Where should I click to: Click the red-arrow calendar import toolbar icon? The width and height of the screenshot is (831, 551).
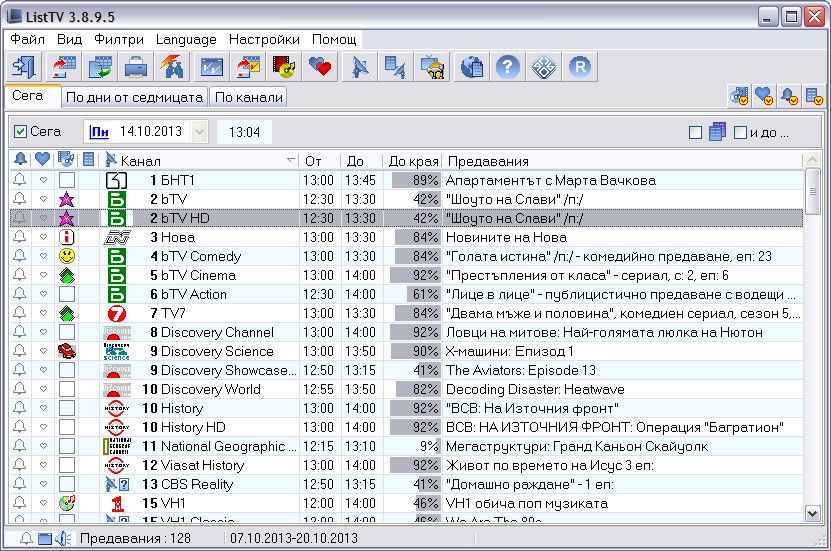tap(64, 67)
